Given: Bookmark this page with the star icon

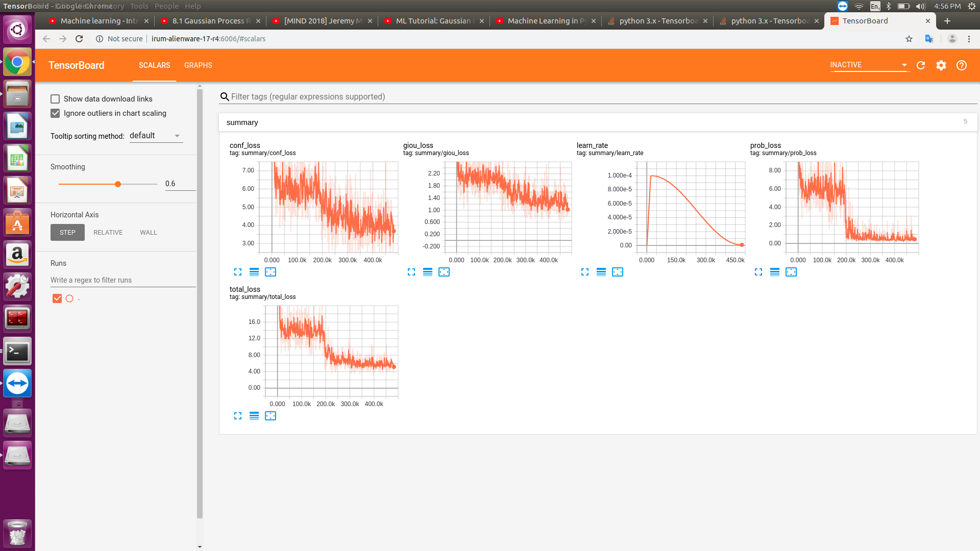Looking at the screenshot, I should [909, 39].
